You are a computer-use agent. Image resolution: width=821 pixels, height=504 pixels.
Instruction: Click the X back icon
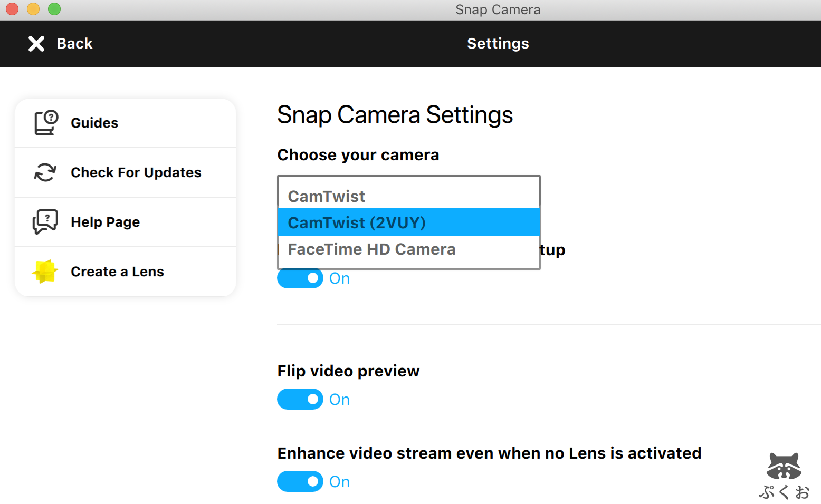[36, 44]
